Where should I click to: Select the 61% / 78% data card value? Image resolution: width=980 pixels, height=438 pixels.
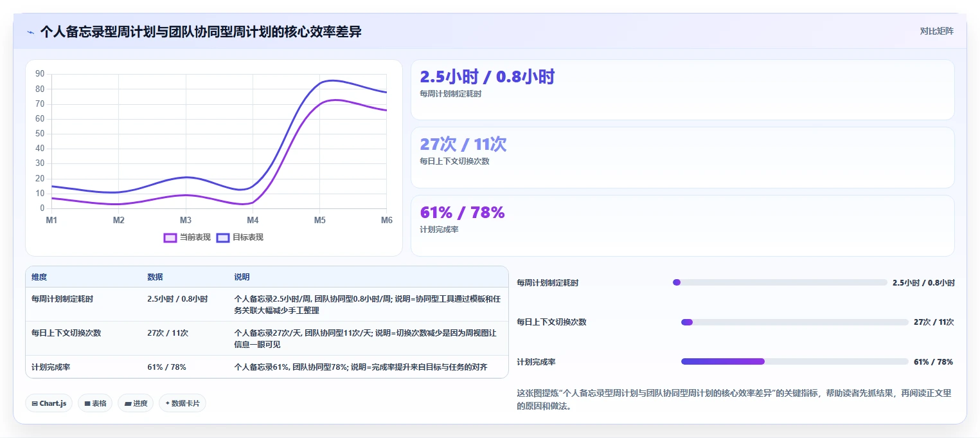click(462, 212)
